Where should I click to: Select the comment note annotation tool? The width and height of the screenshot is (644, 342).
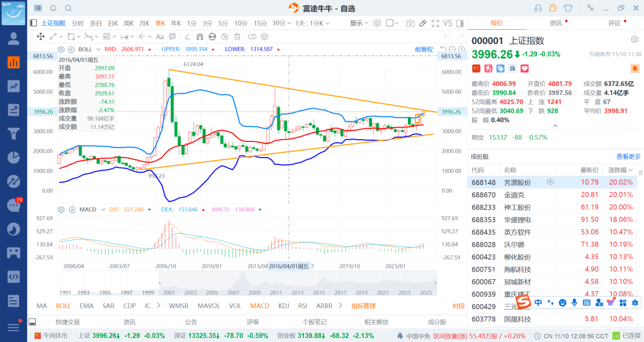pos(172,36)
